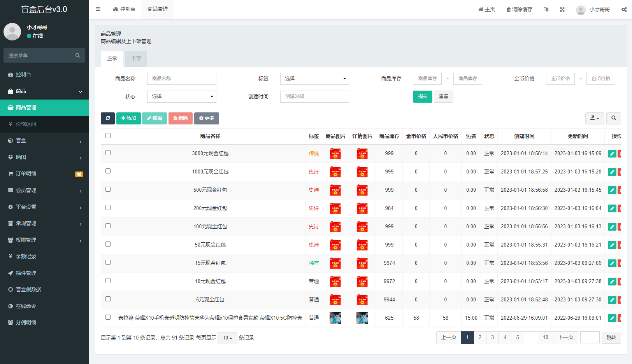Viewport: 632px width, 364px height.
Task: Open the 状态 select dropdown
Action: 181,96
